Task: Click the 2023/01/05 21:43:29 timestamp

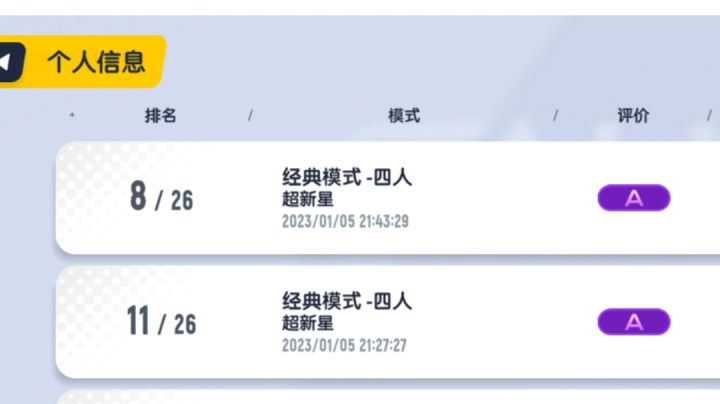Action: coord(345,222)
